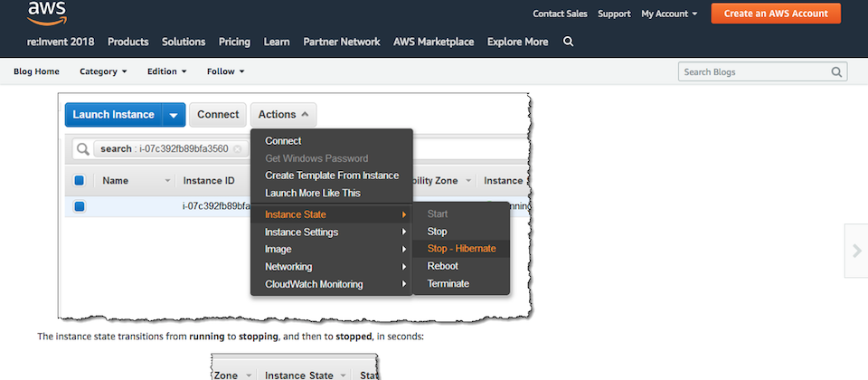The width and height of the screenshot is (868, 380).
Task: Expand the Follow dropdown
Action: (225, 71)
